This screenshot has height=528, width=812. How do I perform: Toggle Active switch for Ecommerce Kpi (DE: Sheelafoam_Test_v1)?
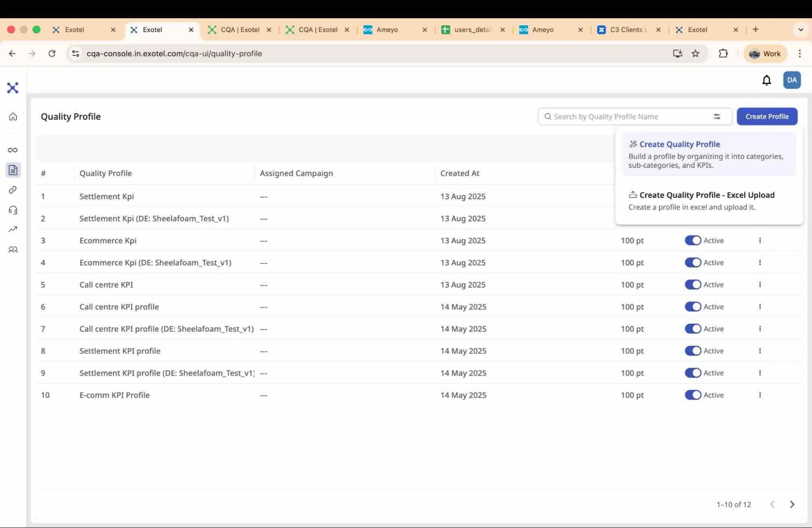693,263
